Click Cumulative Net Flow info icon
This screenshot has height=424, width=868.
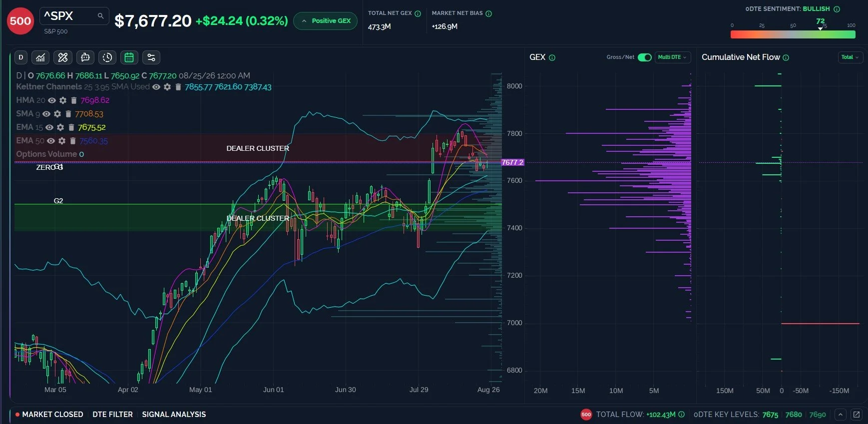786,57
